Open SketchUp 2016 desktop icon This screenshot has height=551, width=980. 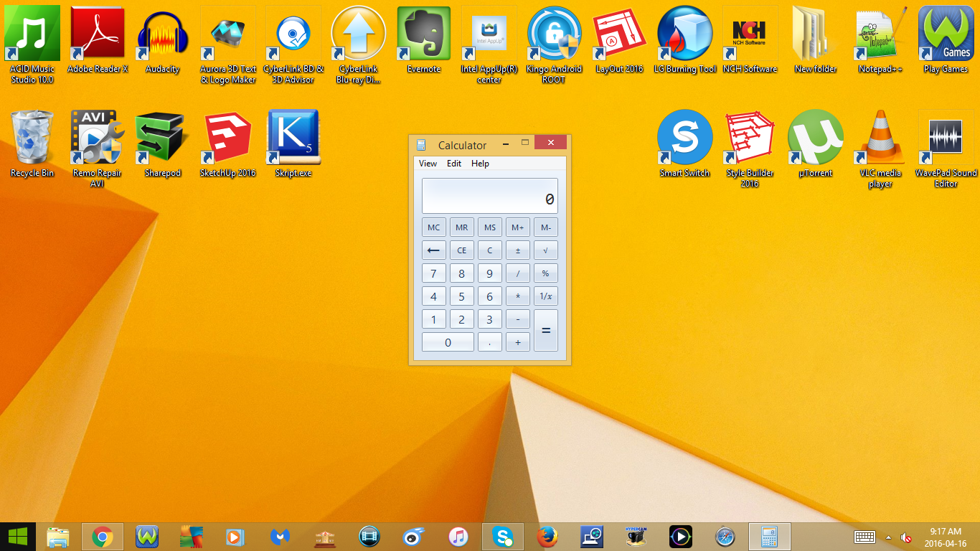[x=228, y=143]
